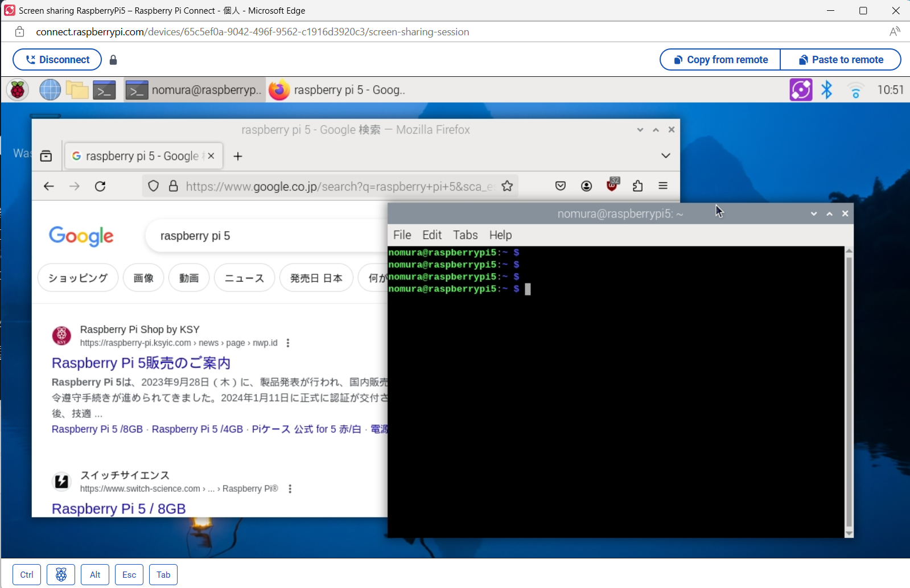Launch the Terminal icon in the panel launcher
This screenshot has width=910, height=588.
(x=105, y=90)
